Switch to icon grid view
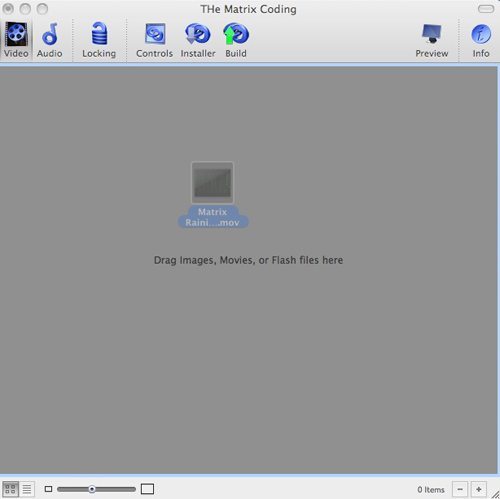Screen dimensions: 500x499 coord(10,489)
